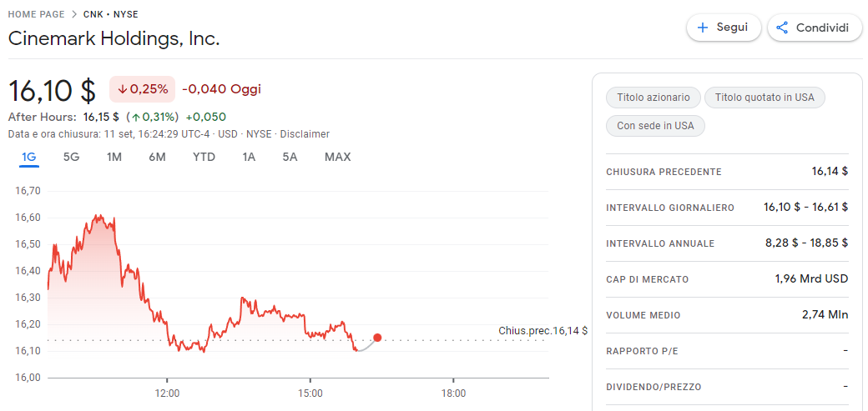Click the share icon on Condividi button

coord(782,28)
